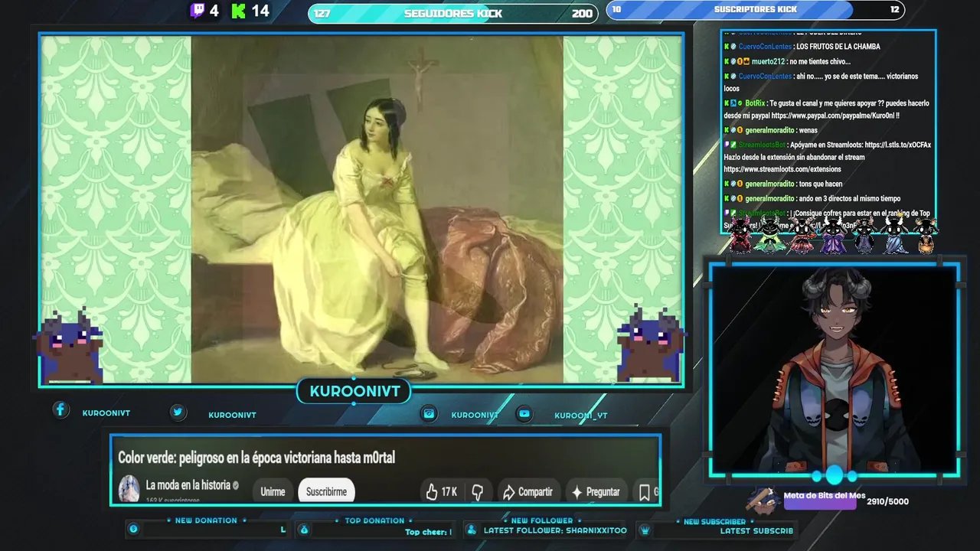This screenshot has width=980, height=551.
Task: Click the bookmark save icon
Action: point(645,492)
